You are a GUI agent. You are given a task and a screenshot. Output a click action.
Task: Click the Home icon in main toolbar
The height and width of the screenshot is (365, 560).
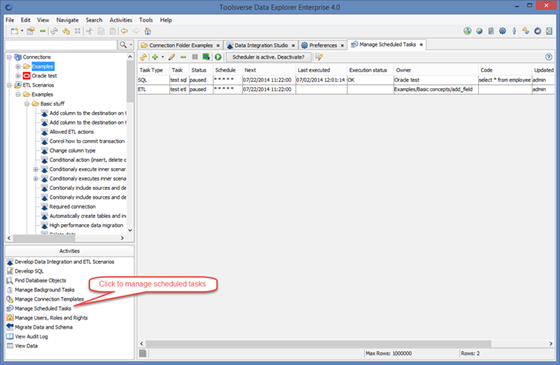pos(148,31)
